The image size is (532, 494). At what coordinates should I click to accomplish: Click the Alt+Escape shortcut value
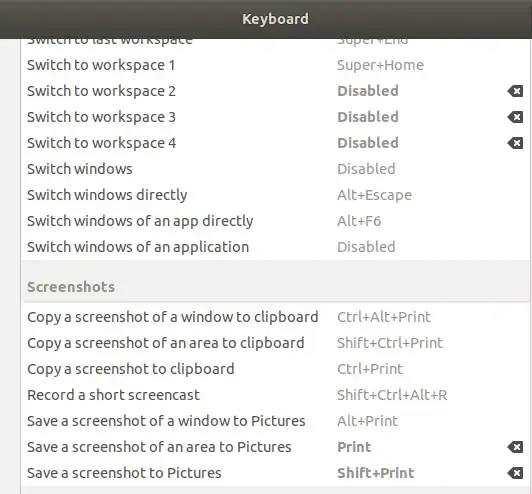374,195
